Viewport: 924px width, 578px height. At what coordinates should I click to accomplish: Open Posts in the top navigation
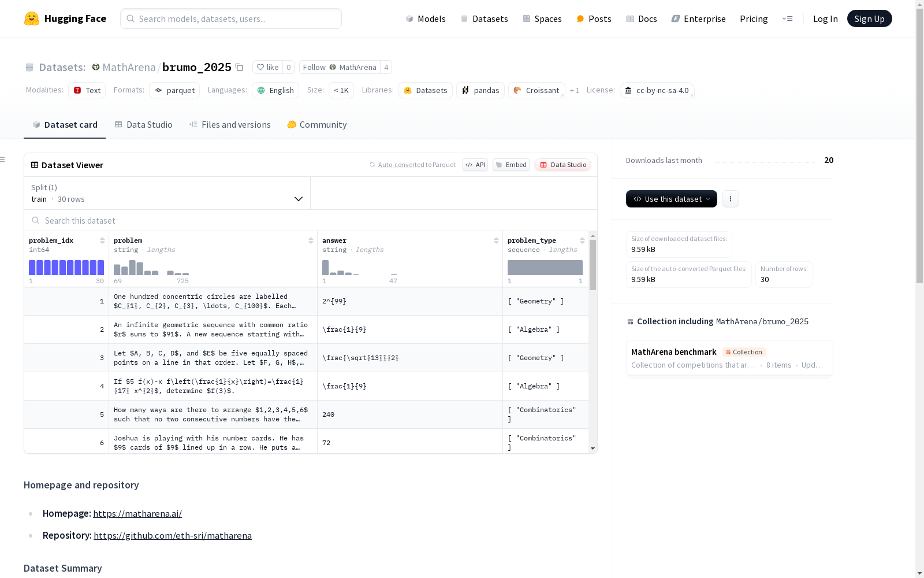coord(594,18)
